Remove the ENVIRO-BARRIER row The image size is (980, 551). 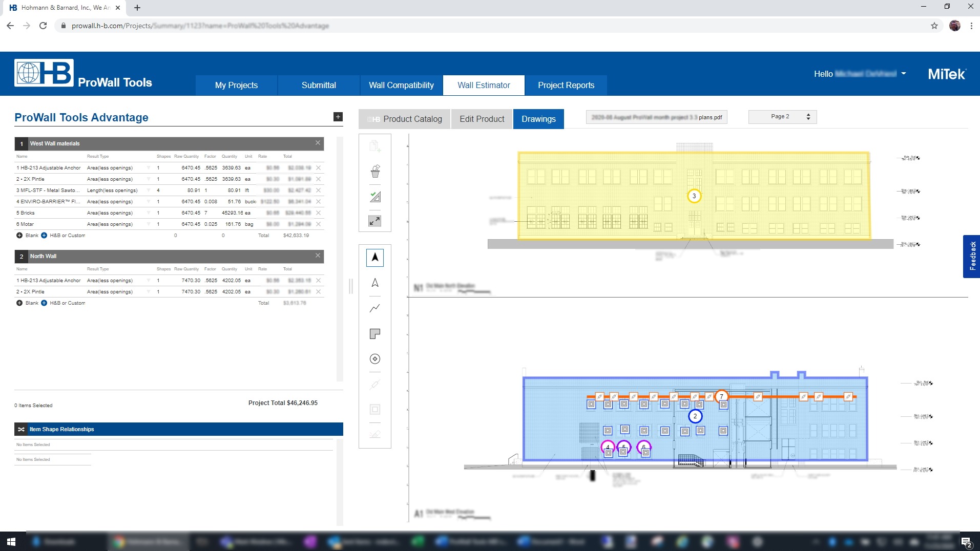318,202
